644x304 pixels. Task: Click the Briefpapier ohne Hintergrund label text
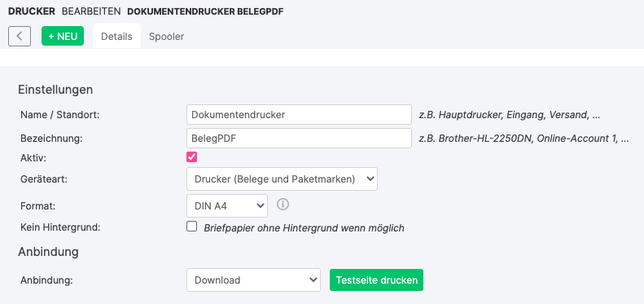(304, 228)
